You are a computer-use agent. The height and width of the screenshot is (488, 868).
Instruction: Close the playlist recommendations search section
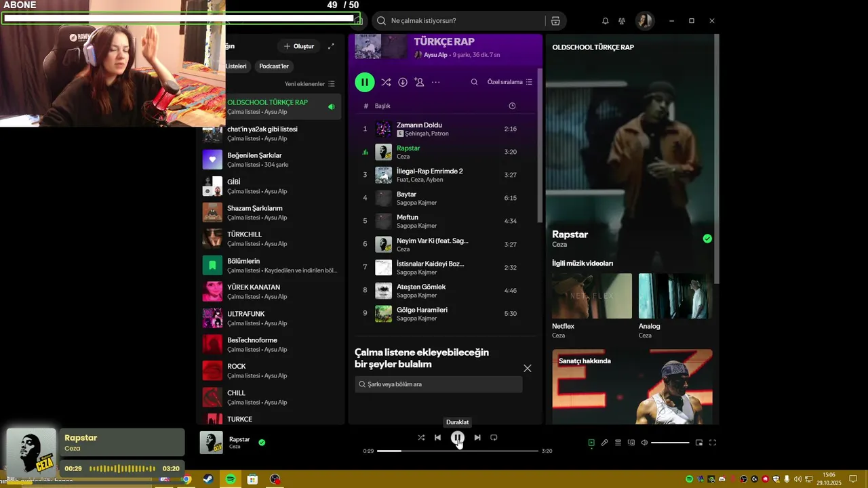(528, 368)
